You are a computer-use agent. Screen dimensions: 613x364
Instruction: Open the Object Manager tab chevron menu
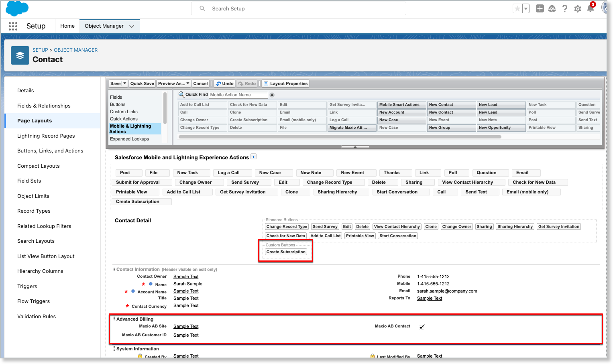(x=132, y=26)
